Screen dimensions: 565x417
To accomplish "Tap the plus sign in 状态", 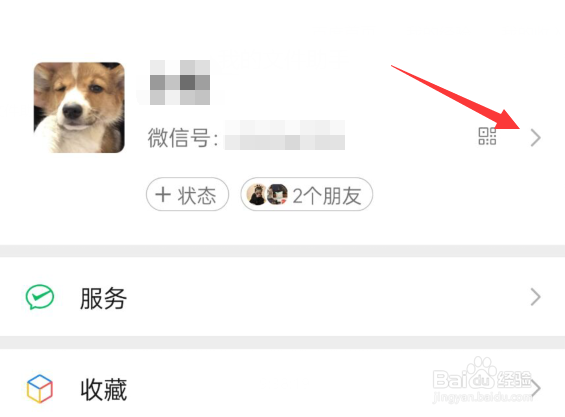I will tap(163, 195).
